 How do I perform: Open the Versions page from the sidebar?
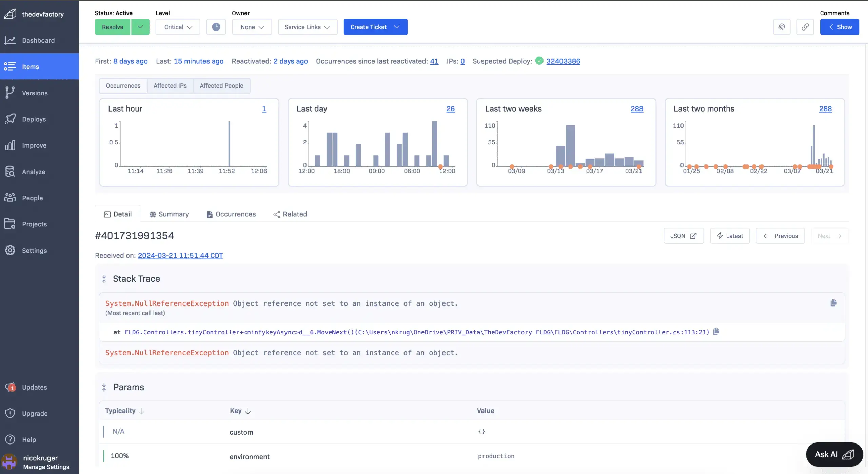pos(35,93)
